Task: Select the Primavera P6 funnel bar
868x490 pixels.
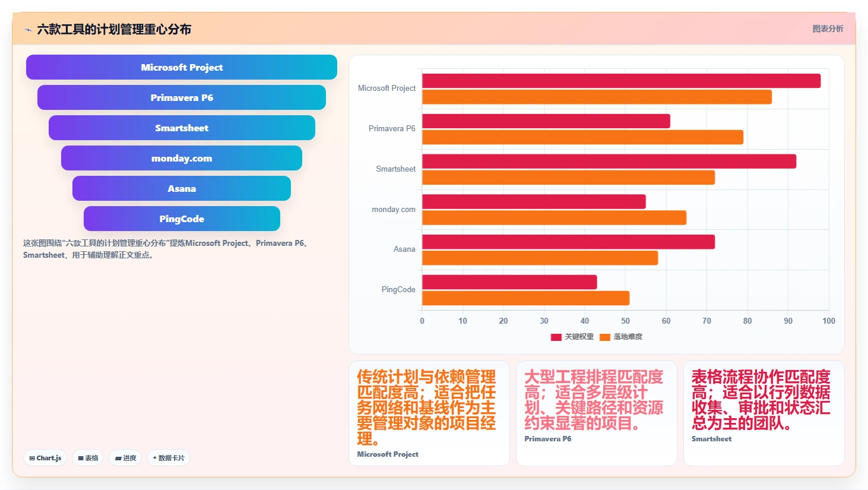Action: 182,97
